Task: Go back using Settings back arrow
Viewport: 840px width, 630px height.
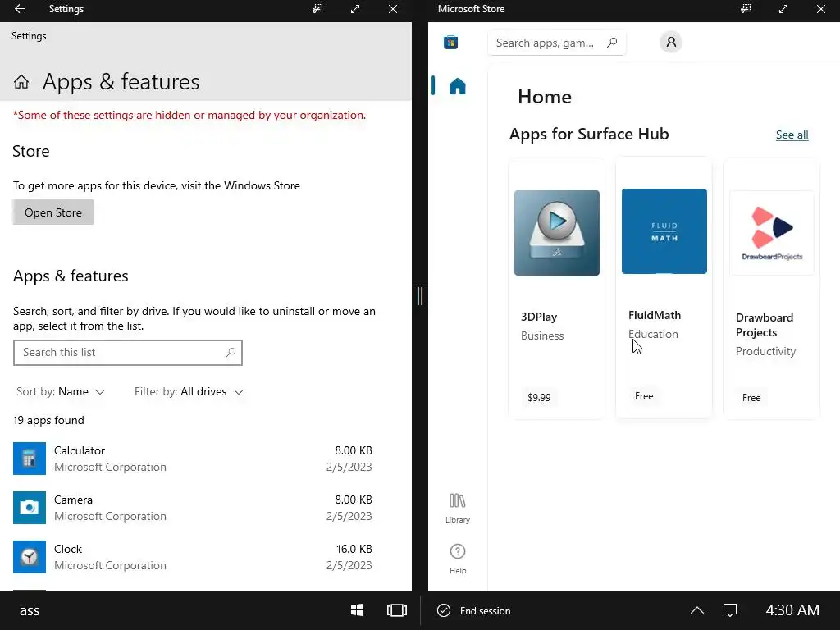Action: tap(20, 8)
